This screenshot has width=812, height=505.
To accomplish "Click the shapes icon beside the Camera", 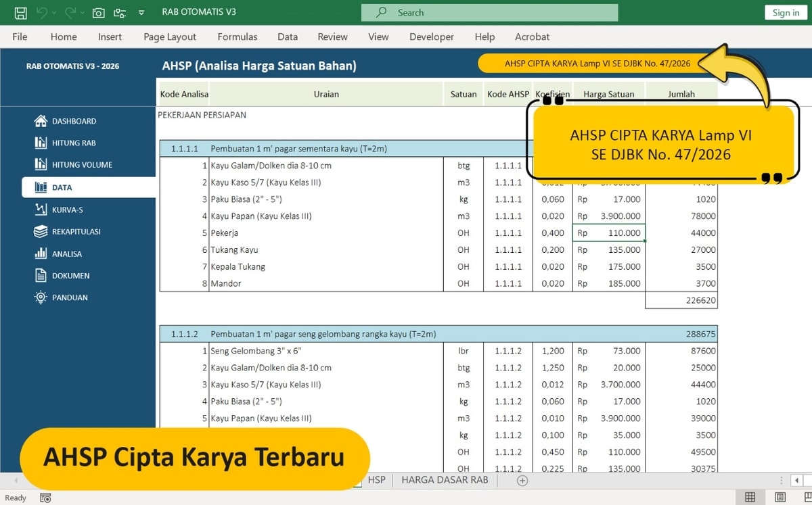I will click(x=120, y=12).
